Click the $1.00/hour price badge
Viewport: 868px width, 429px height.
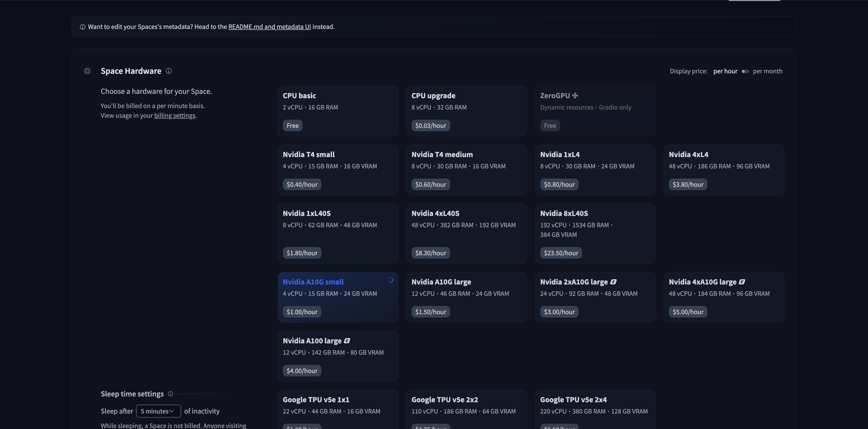(x=302, y=312)
